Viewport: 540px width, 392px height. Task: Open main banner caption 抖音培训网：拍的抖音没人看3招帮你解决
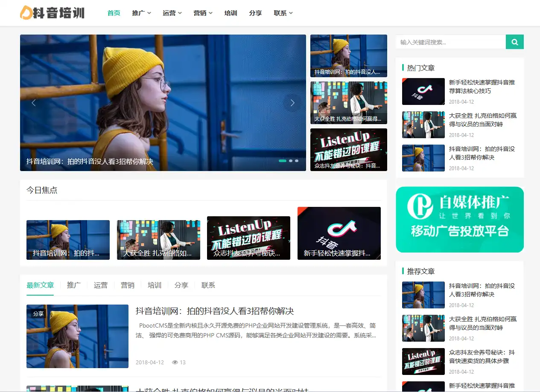[90, 162]
